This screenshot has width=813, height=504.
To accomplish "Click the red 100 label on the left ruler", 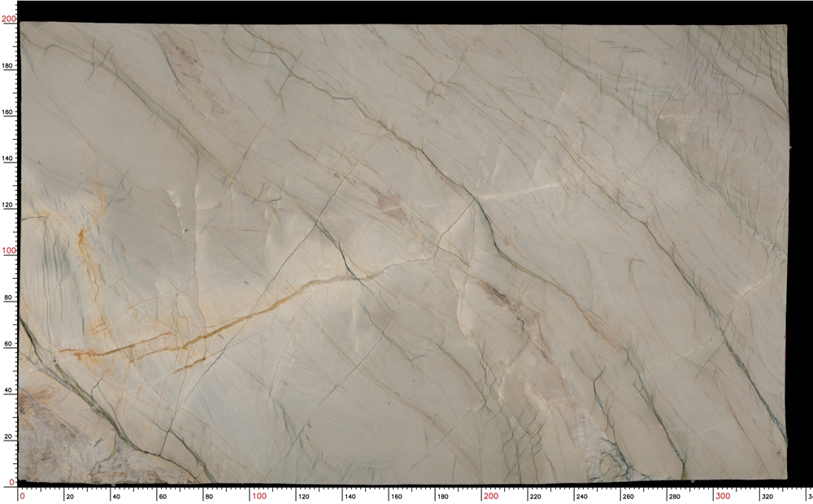I will tap(7, 250).
